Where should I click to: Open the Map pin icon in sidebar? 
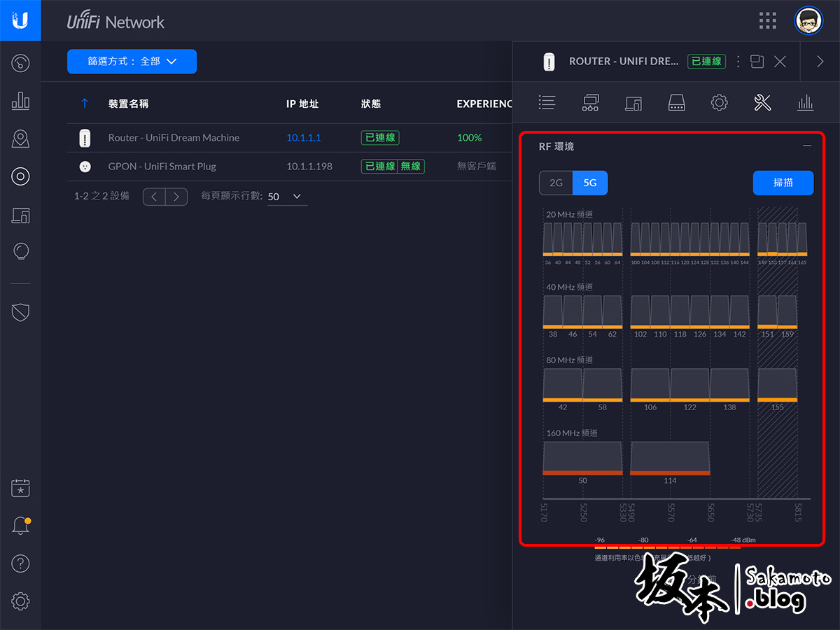[20, 139]
